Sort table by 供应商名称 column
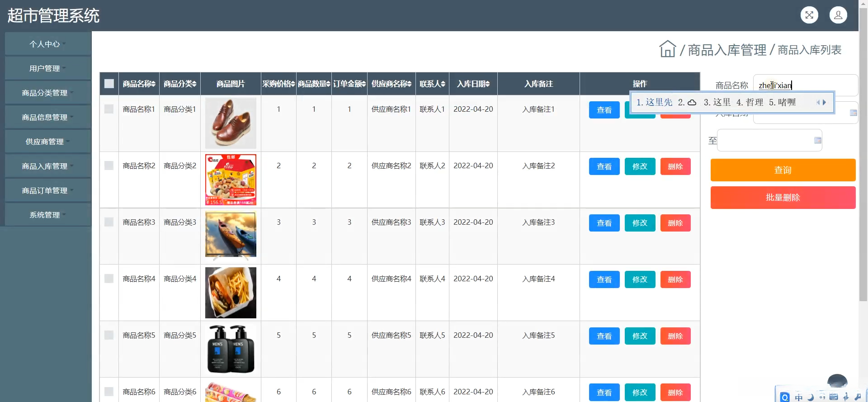Viewport: 868px width, 402px height. (x=392, y=84)
